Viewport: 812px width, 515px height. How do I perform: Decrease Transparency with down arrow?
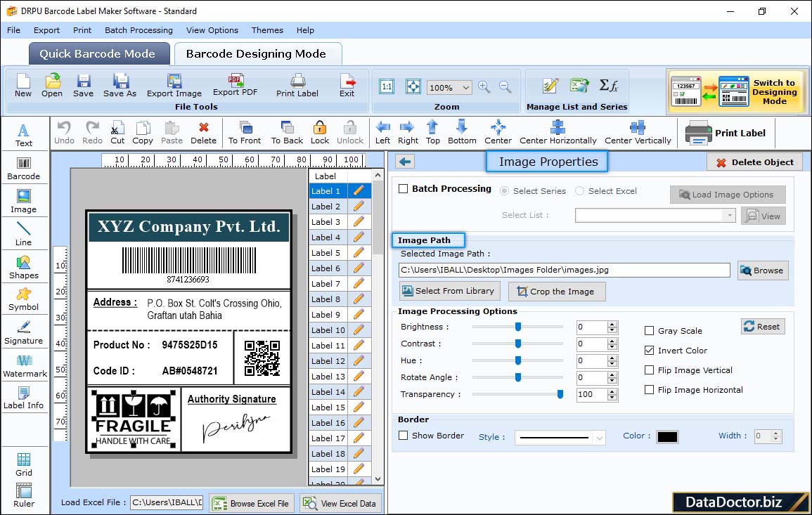point(612,398)
